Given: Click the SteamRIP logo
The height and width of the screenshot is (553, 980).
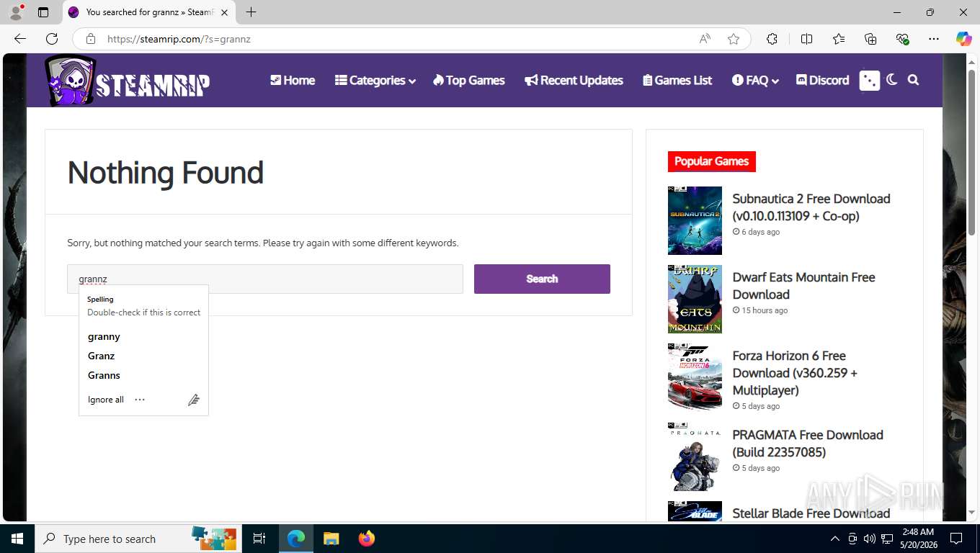Looking at the screenshot, I should click(127, 81).
